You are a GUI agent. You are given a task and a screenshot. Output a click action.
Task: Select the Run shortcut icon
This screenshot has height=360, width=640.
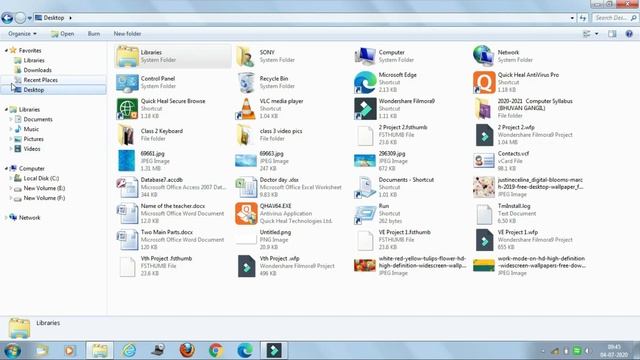(x=365, y=213)
